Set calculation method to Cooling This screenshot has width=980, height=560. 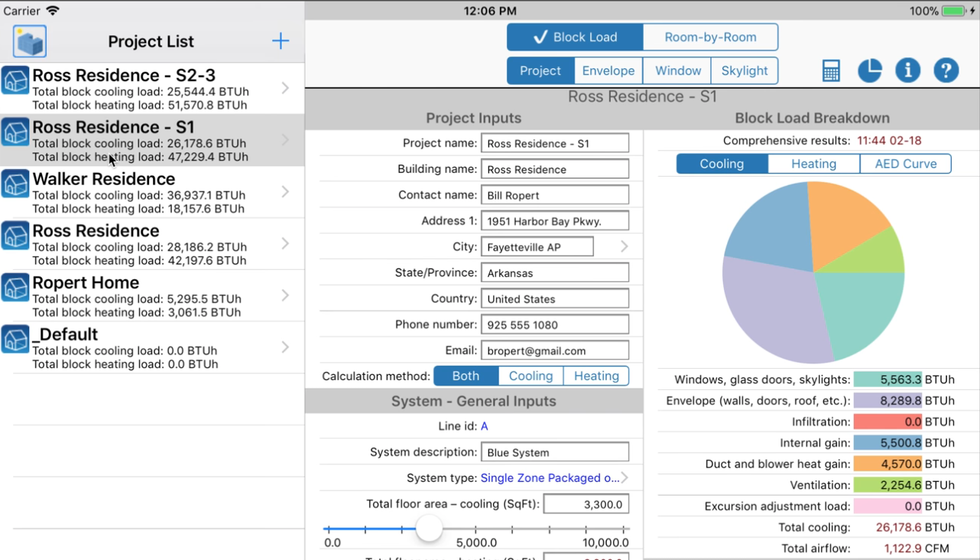coord(531,376)
